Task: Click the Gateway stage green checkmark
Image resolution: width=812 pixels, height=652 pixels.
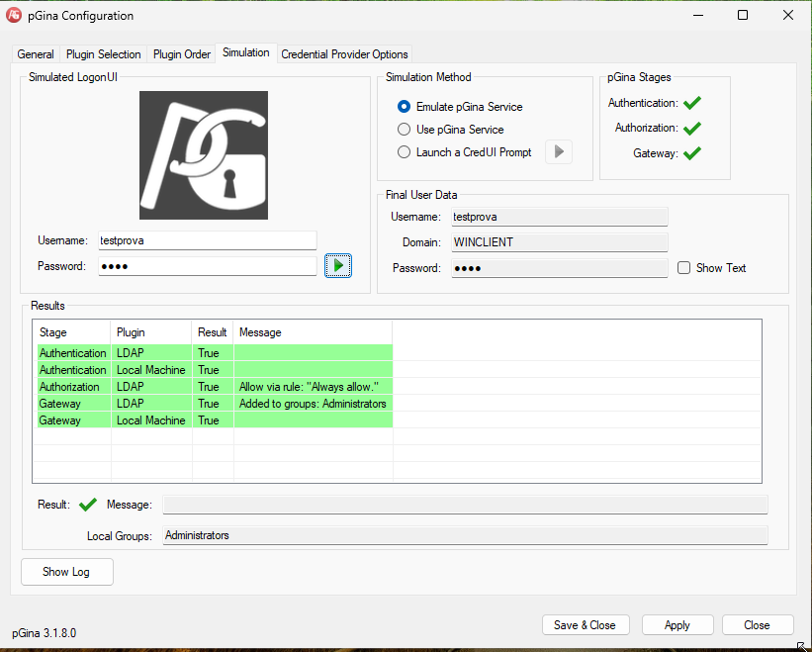Action: coord(692,153)
